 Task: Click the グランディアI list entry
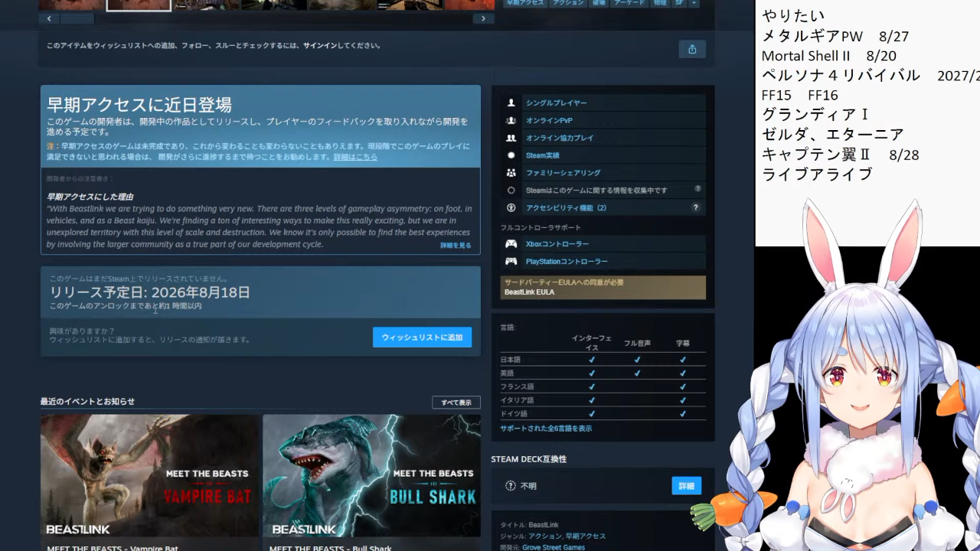[x=815, y=115]
